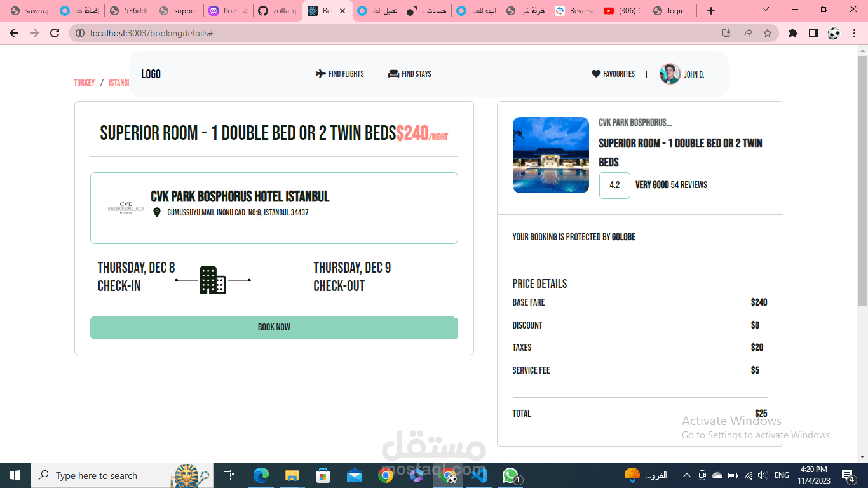Click the ENG language indicator
This screenshot has width=868, height=488.
coord(782,475)
